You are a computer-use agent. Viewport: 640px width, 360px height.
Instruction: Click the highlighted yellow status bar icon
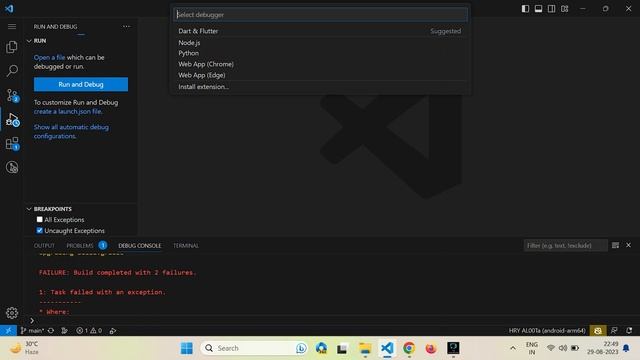pos(598,330)
